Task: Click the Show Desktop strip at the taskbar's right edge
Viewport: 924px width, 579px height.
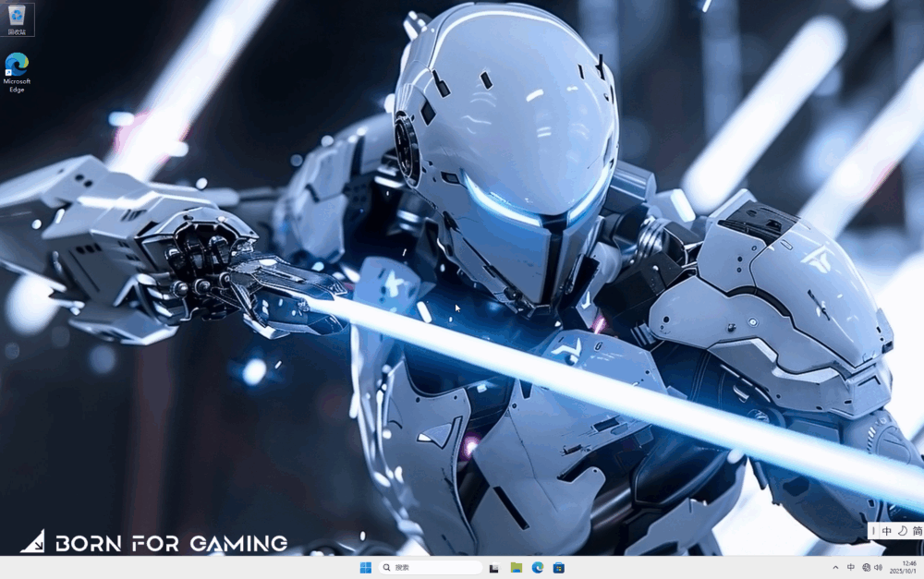Action: (921, 567)
